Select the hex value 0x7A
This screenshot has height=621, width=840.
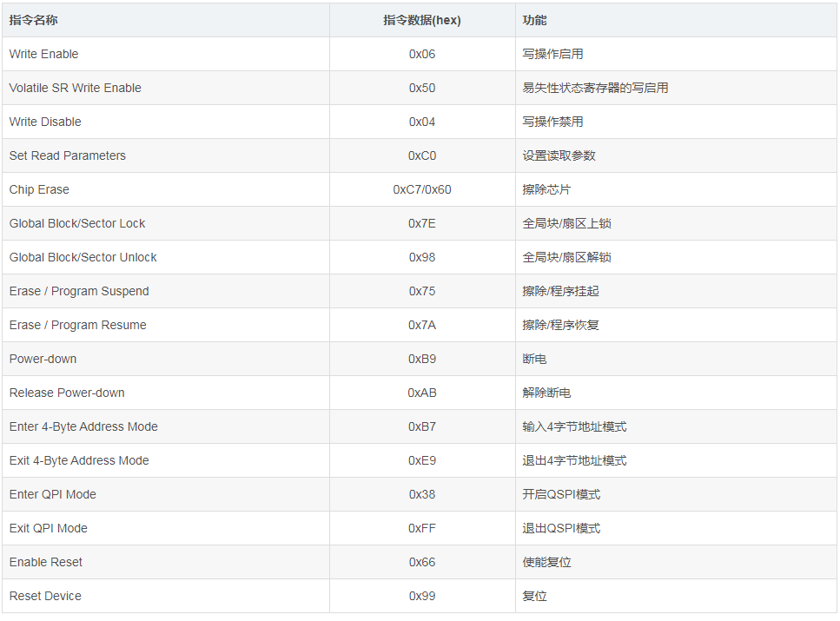click(422, 325)
